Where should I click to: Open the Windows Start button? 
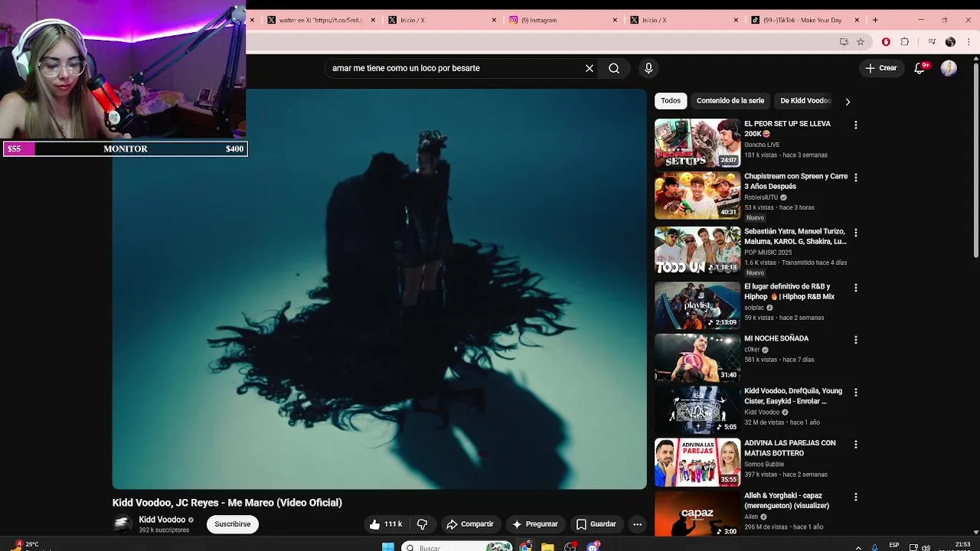pyautogui.click(x=388, y=546)
